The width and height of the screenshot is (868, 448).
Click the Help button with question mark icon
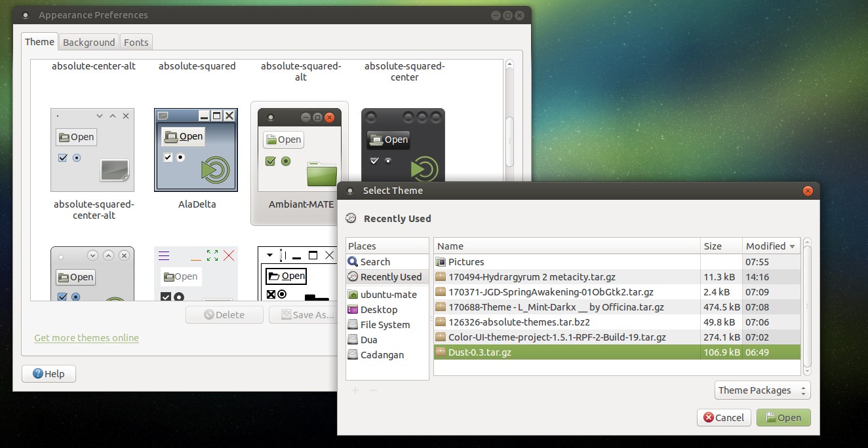click(x=49, y=373)
